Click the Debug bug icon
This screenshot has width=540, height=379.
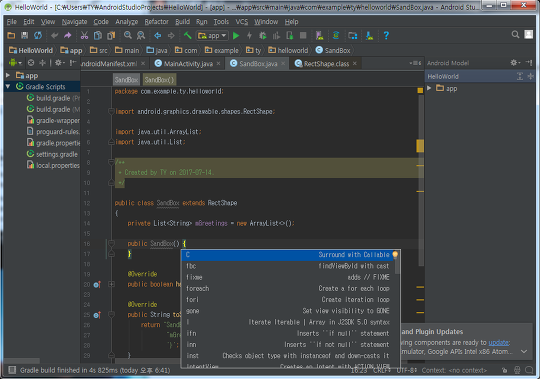263,35
